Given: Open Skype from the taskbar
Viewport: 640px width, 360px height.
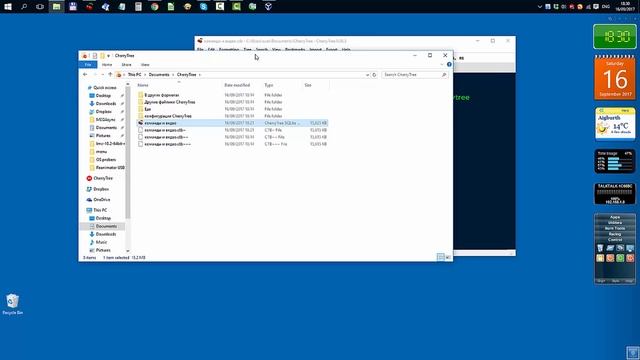Looking at the screenshot, I should point(203,7).
